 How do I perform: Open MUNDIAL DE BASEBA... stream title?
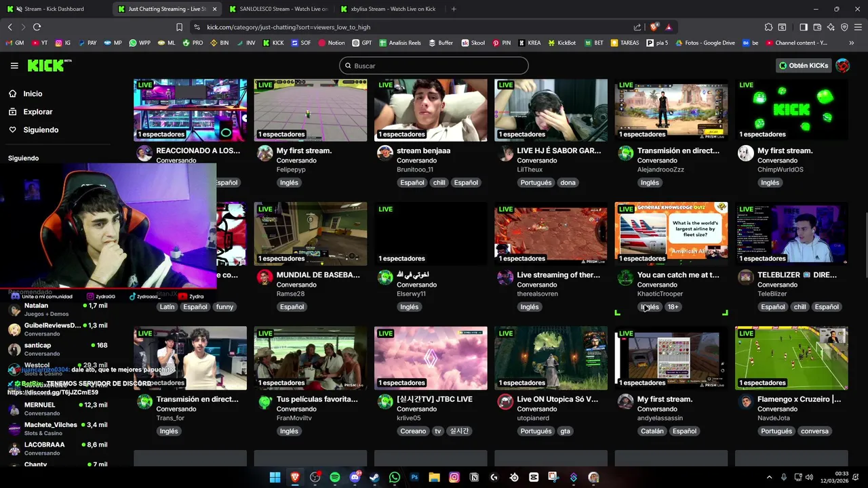pos(318,275)
